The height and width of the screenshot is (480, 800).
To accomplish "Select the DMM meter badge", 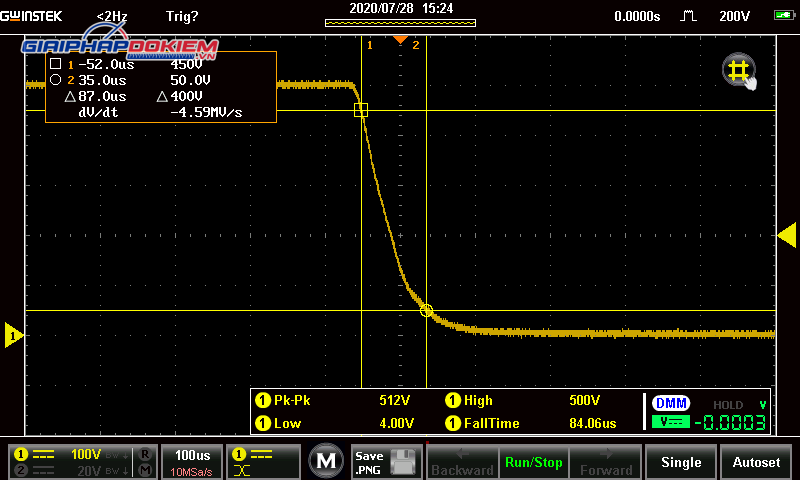I will [x=671, y=403].
